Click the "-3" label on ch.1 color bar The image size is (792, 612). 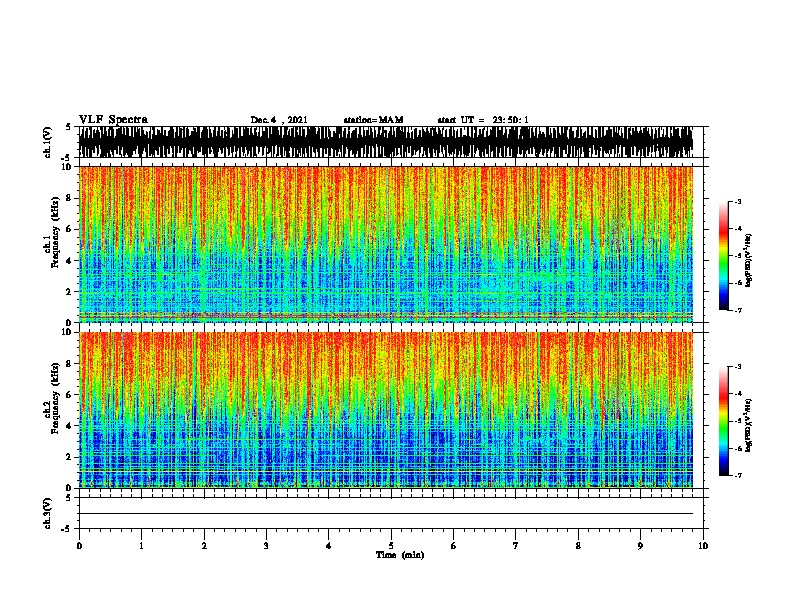738,202
